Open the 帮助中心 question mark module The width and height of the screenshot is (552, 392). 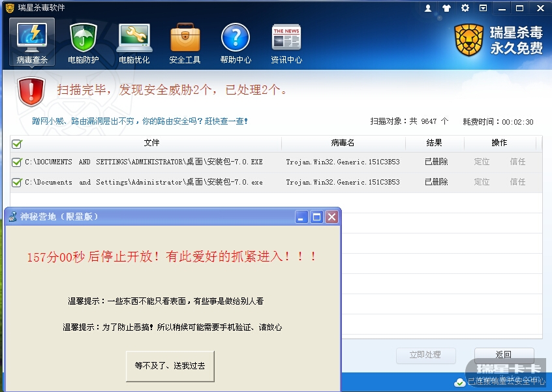[x=236, y=42]
